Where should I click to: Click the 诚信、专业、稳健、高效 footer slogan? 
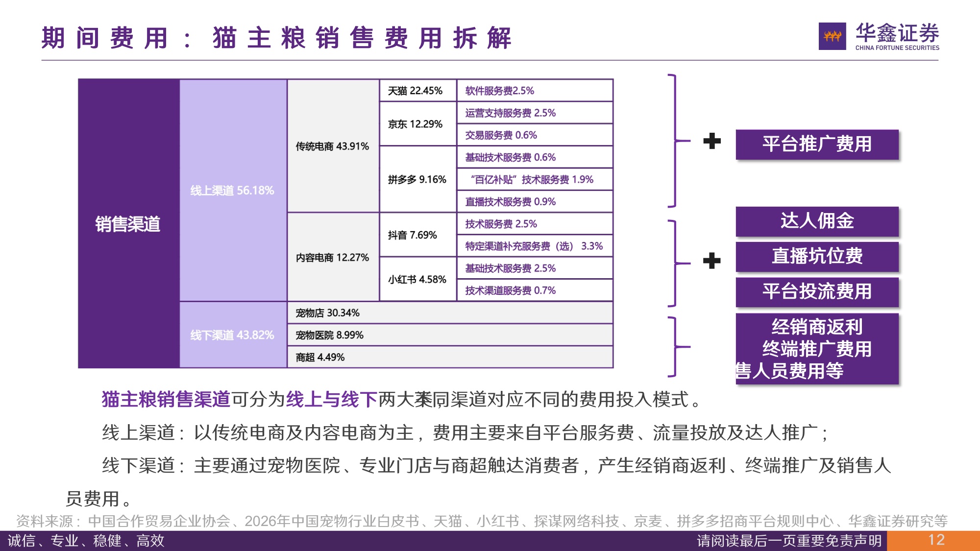[x=86, y=541]
